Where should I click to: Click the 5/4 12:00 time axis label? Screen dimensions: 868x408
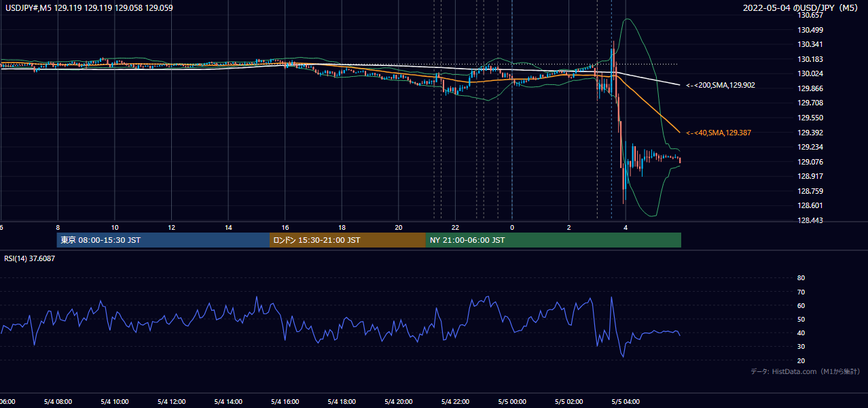coord(172,402)
